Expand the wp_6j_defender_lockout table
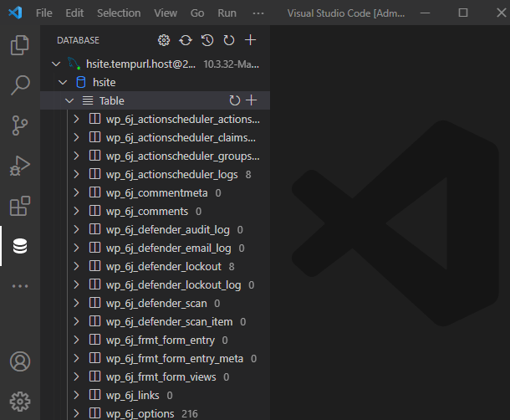The image size is (510, 420). pyautogui.click(x=76, y=266)
